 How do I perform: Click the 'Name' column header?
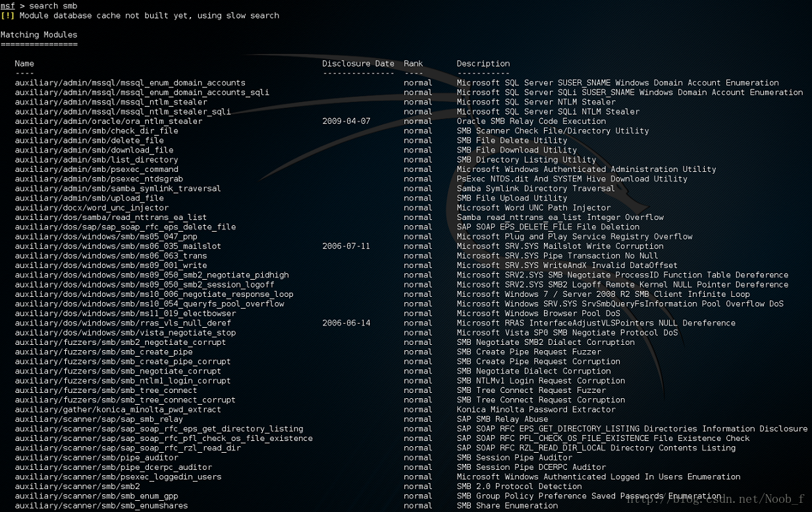tap(24, 64)
